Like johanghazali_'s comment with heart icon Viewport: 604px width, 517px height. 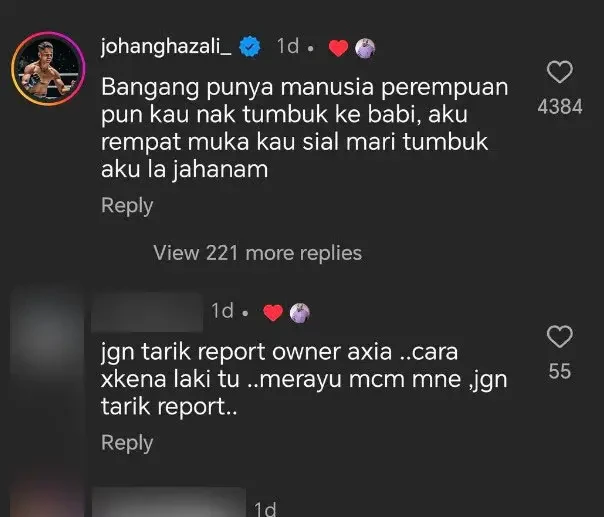point(560,72)
